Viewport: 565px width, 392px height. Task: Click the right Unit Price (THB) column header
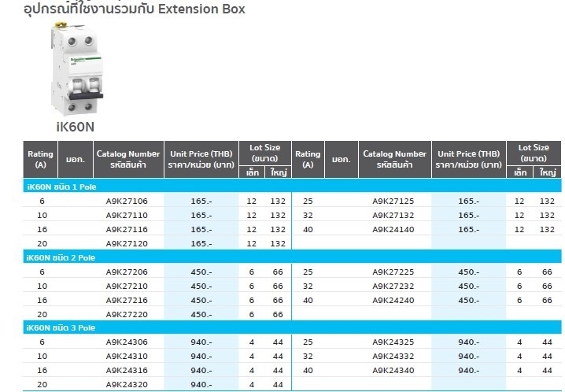pyautogui.click(x=469, y=159)
